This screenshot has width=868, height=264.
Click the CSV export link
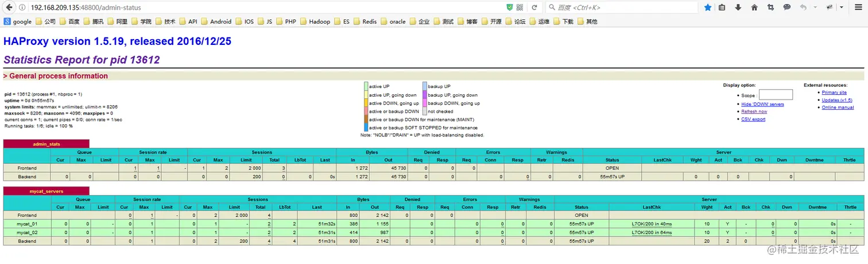(753, 119)
